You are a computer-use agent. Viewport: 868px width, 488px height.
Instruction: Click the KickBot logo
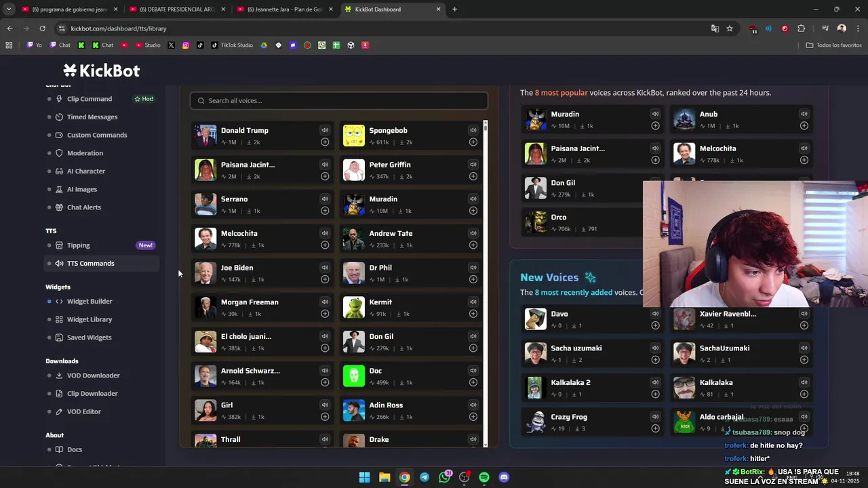102,70
